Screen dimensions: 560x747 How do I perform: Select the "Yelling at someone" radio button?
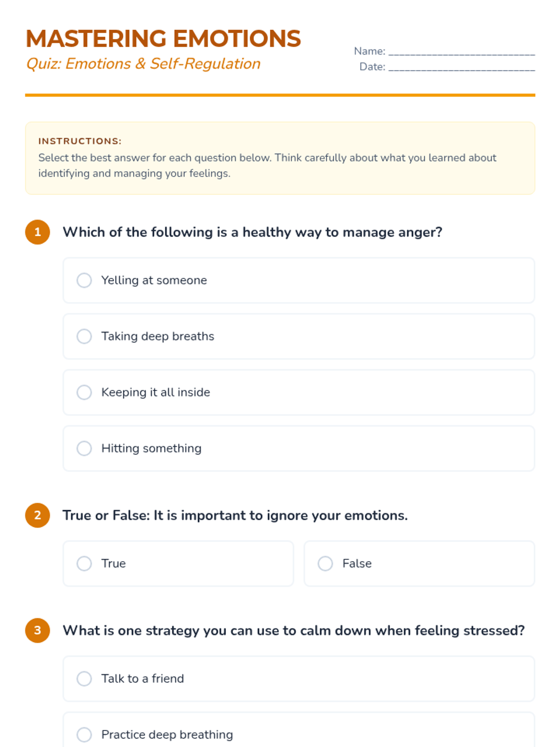pos(84,280)
